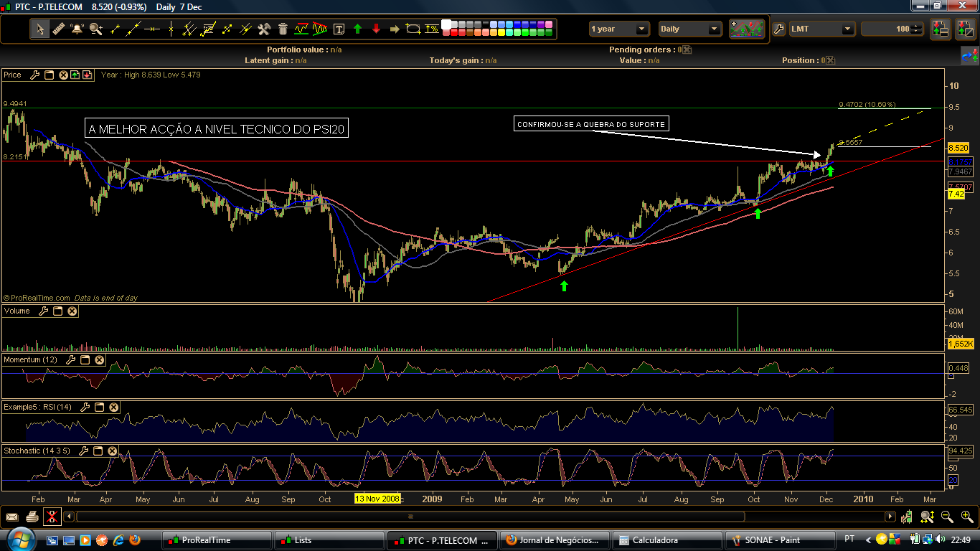The height and width of the screenshot is (551, 980).
Task: Open Stochastic panel wrench settings
Action: pos(83,451)
